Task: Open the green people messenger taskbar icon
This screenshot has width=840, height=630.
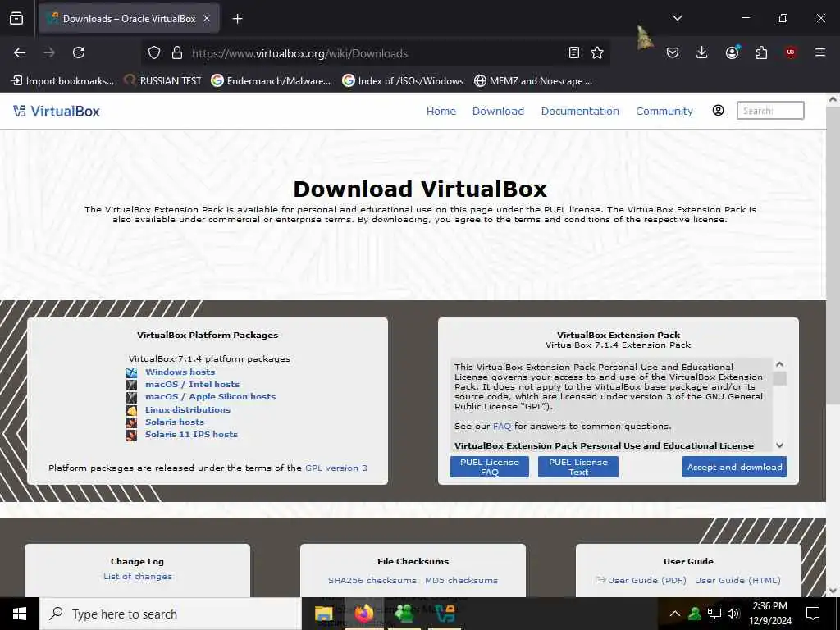Action: click(404, 614)
